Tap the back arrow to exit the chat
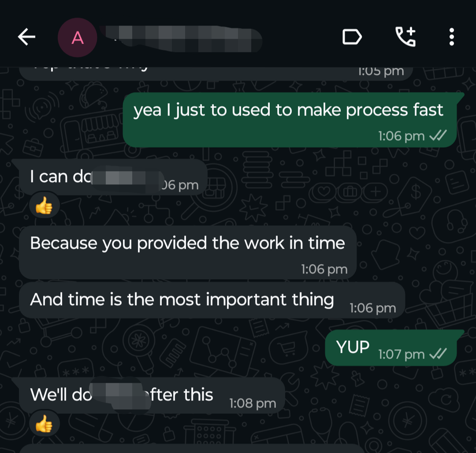The width and height of the screenshot is (476, 453). [26, 37]
